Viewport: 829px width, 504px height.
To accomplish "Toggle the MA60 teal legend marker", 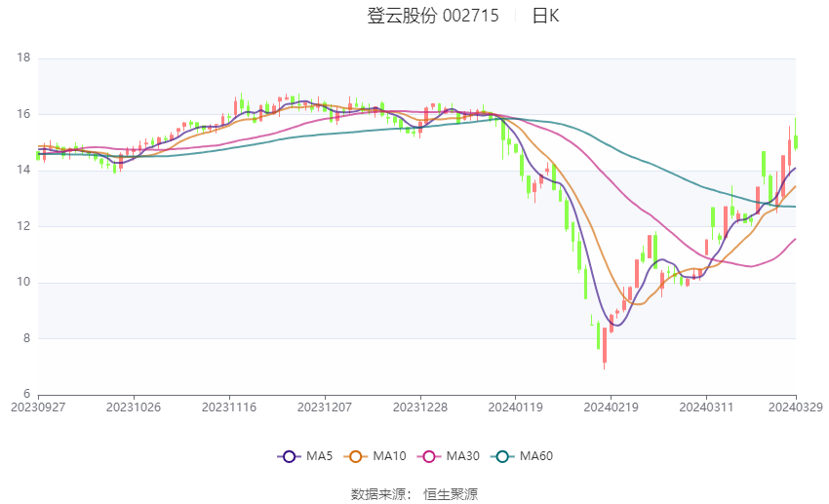I will (x=503, y=456).
